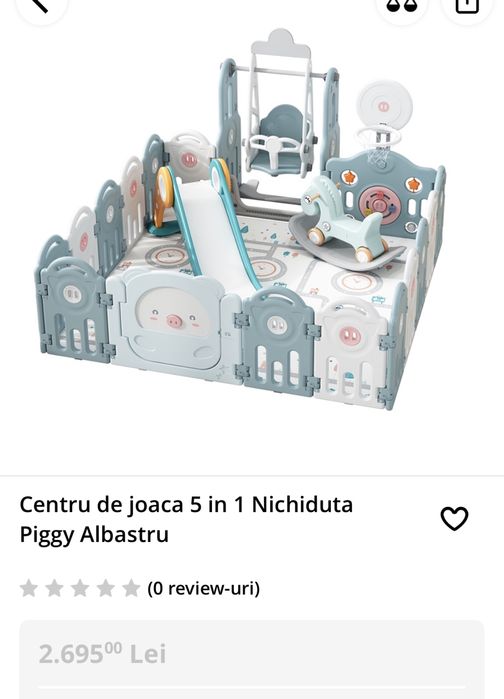Screen dimensions: 504x699
Task: Add product to favorites with the heart
Action: pyautogui.click(x=454, y=518)
